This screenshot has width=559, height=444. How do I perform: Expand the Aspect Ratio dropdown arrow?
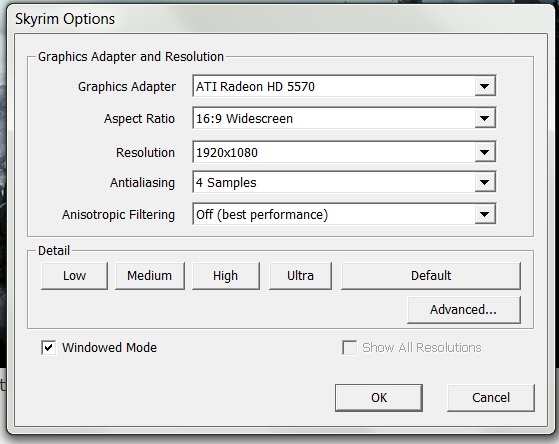tap(484, 118)
